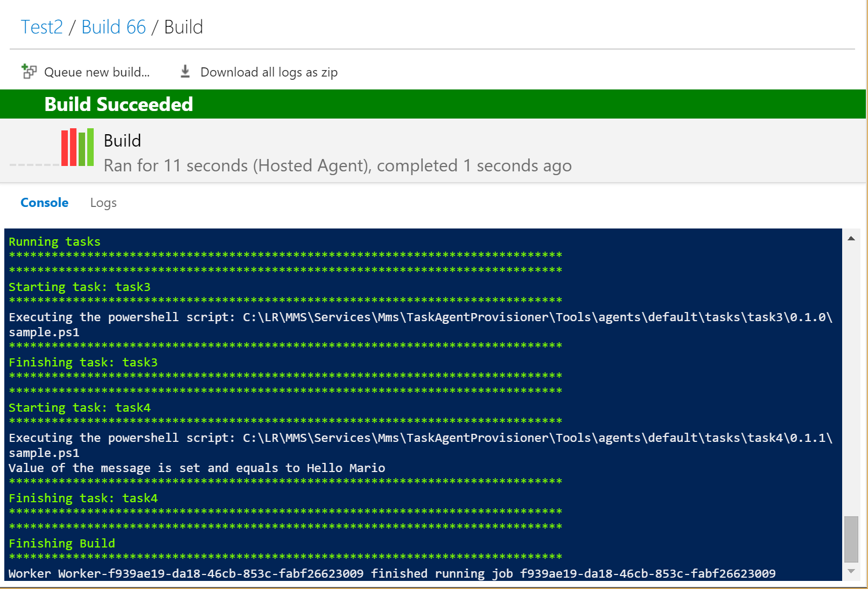Open the Test2 build definition link
Image resolution: width=868 pixels, height=589 pixels.
pyautogui.click(x=41, y=26)
